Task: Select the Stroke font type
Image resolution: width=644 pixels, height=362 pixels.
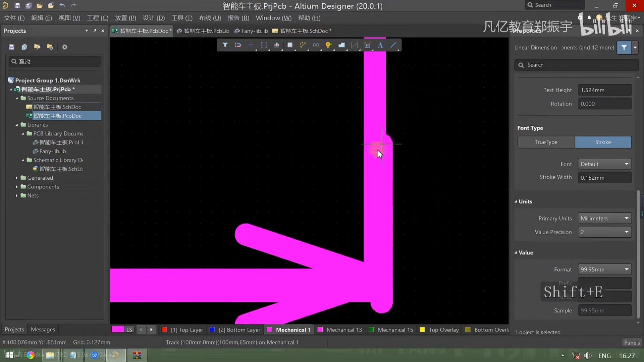Action: [603, 142]
